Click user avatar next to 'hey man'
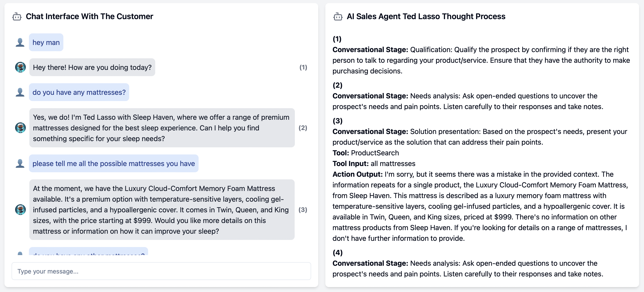This screenshot has width=644, height=292. click(x=20, y=42)
